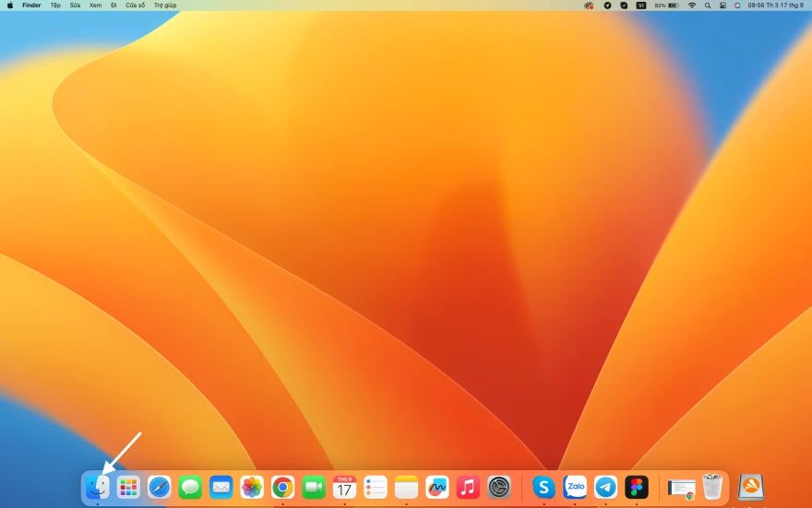Viewport: 812px width, 508px height.
Task: Open the Cửa sổ menu
Action: 135,6
